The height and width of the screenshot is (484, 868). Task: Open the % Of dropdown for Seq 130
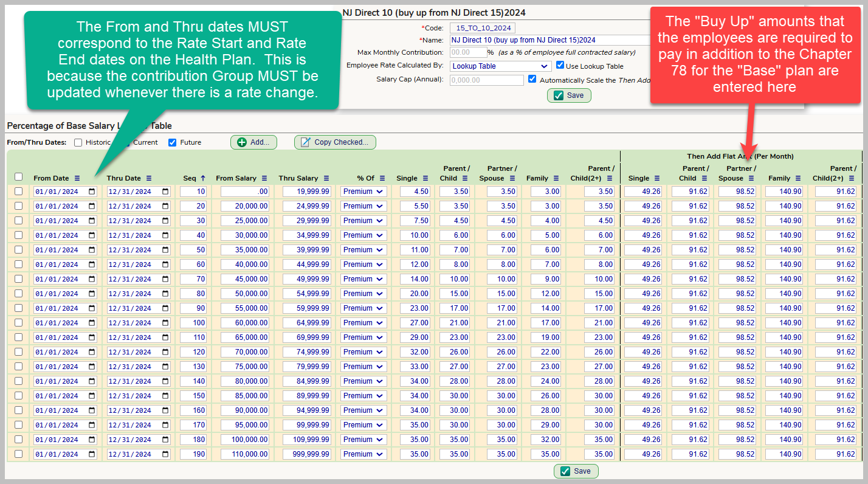tap(363, 367)
